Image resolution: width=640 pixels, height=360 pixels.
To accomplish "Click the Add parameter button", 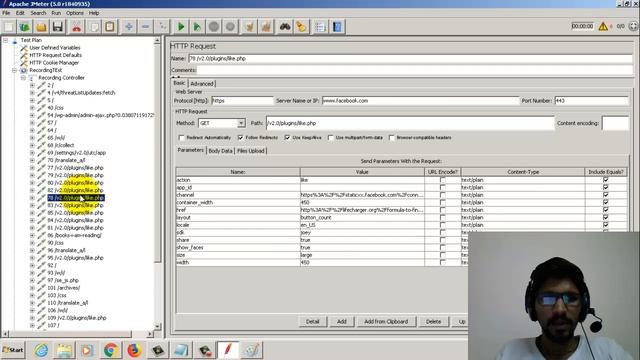I will point(342,322).
